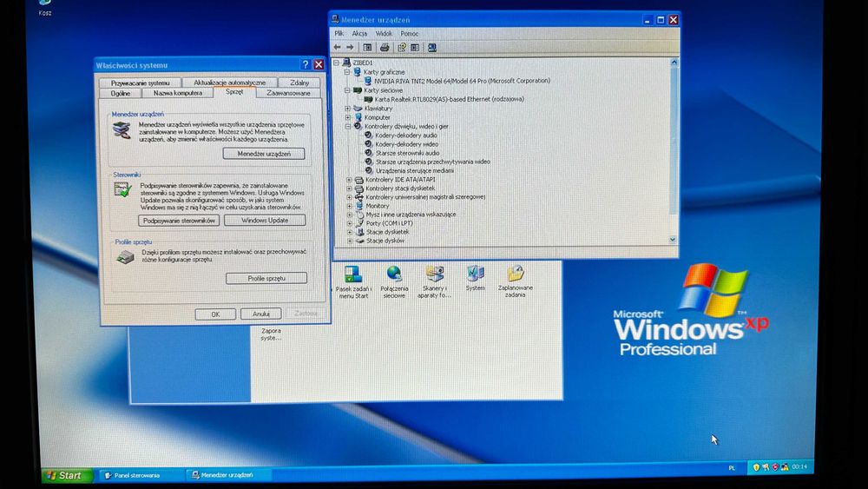Switch to the Zdalny tab

click(299, 83)
